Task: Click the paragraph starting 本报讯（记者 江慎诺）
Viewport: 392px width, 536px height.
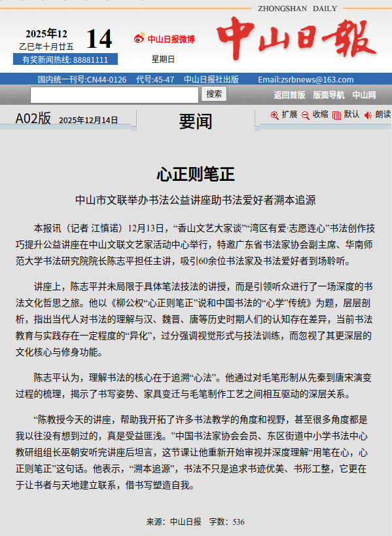Action: click(195, 245)
